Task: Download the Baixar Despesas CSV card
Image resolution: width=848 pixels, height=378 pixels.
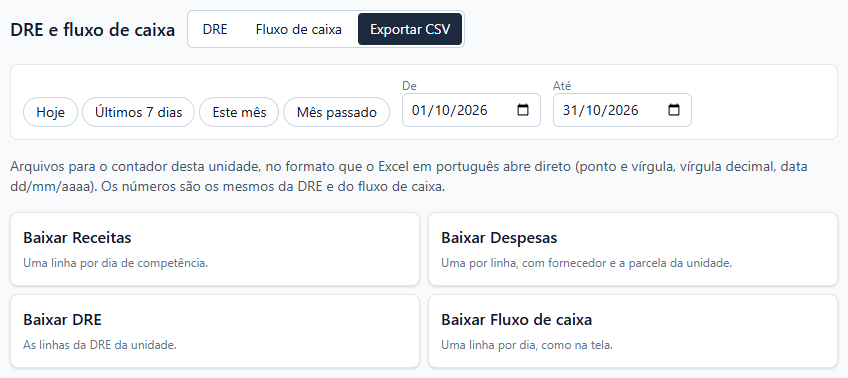Action: click(633, 249)
